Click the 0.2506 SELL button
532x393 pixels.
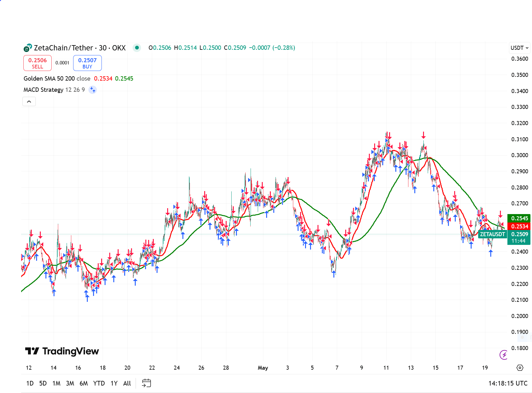(x=37, y=63)
